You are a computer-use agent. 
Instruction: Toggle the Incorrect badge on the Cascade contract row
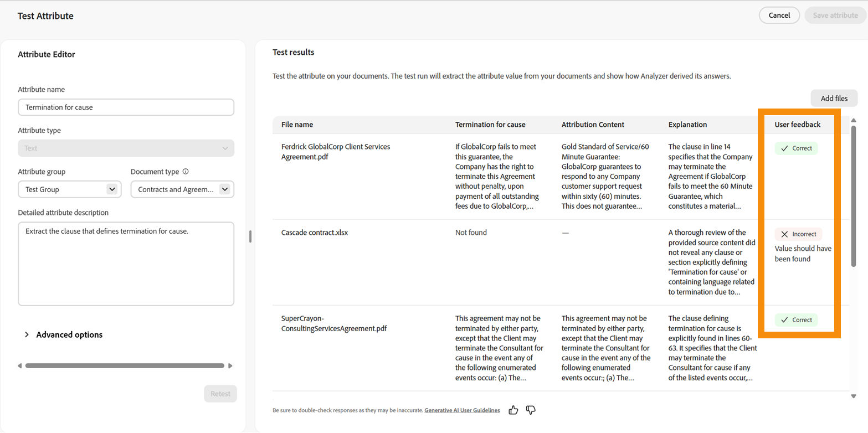pyautogui.click(x=798, y=233)
